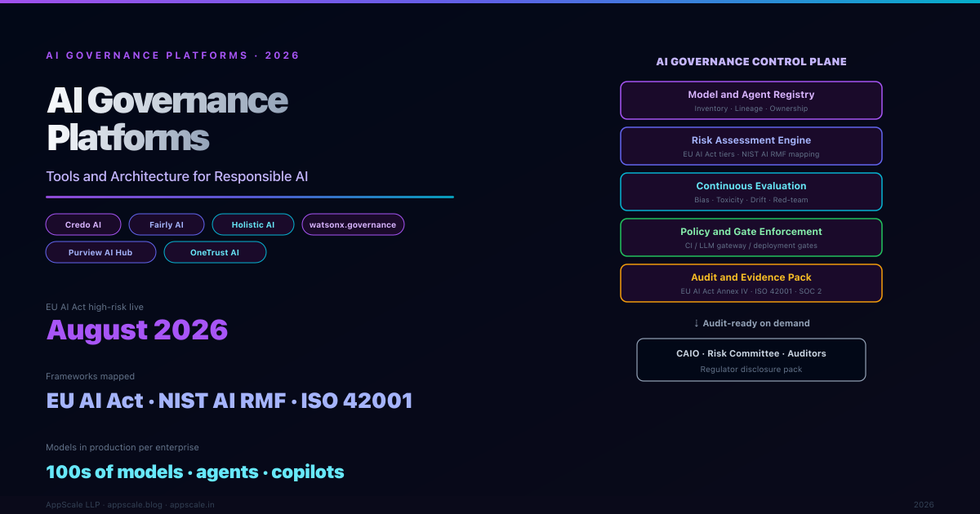Click the 100s of models statistic
Screen dimensions: 980x514
[195, 472]
